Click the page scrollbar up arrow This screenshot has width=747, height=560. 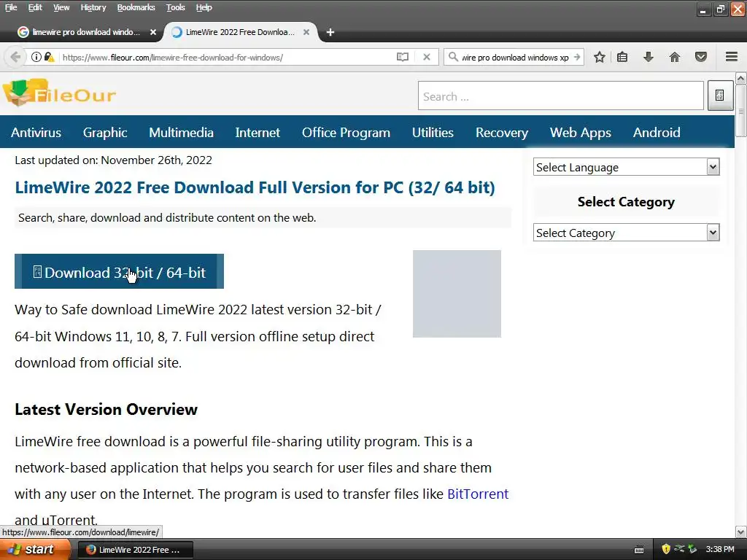pyautogui.click(x=741, y=77)
